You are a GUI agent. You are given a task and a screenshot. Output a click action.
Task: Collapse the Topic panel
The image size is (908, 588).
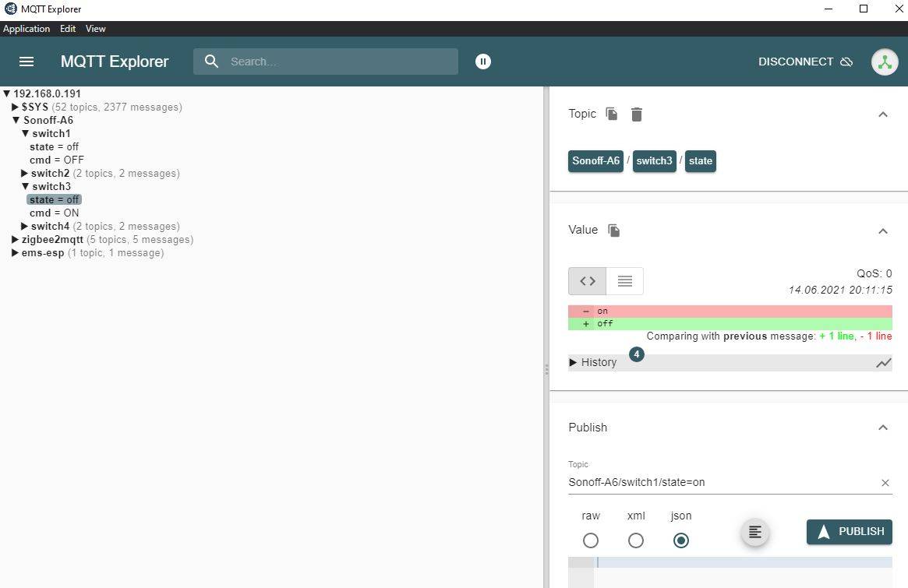[882, 114]
